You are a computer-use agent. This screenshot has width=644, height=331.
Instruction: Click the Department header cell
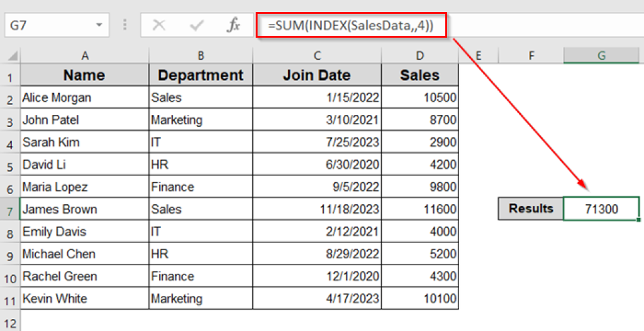(x=201, y=76)
